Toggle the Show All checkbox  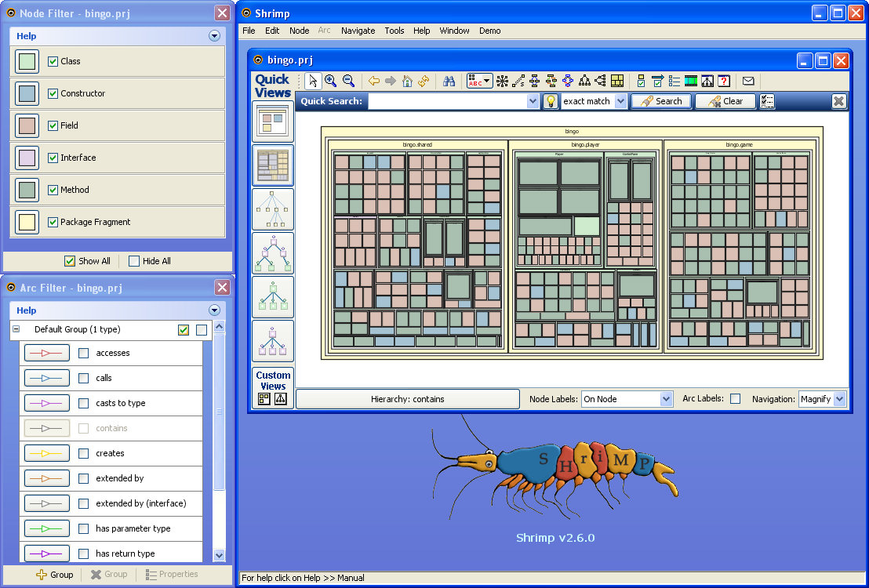pyautogui.click(x=70, y=261)
